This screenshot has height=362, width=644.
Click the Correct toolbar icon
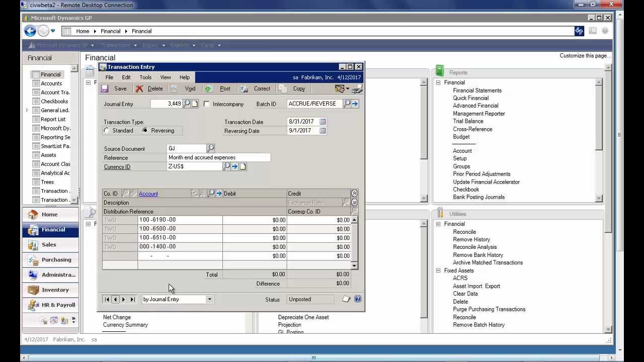pyautogui.click(x=244, y=89)
